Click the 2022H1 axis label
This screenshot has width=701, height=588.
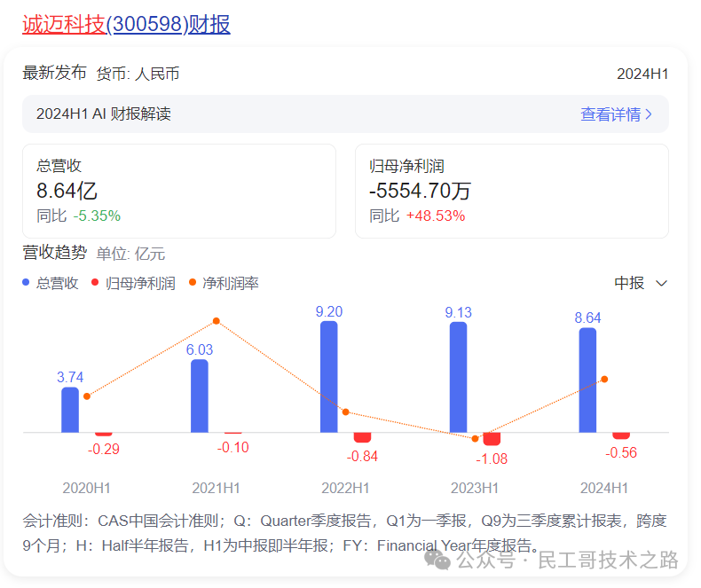point(345,488)
